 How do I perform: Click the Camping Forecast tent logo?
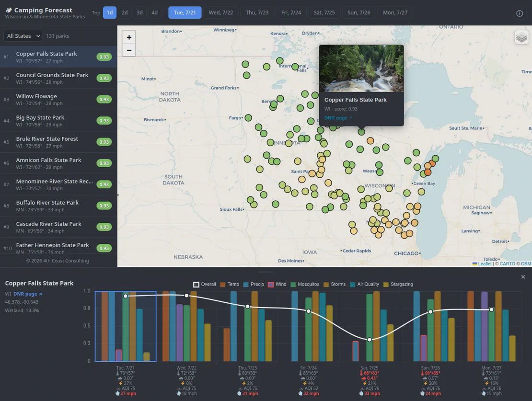tap(9, 10)
